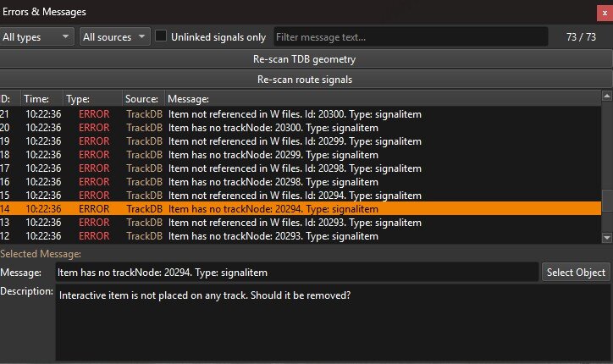Click the Filter message text field
Image resolution: width=613 pixels, height=364 pixels.
(x=411, y=36)
